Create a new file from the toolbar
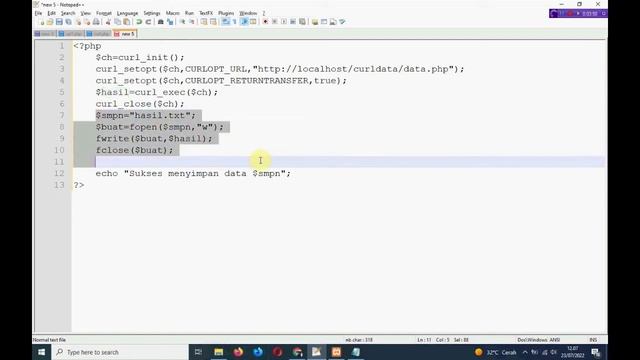 (x=42, y=22)
